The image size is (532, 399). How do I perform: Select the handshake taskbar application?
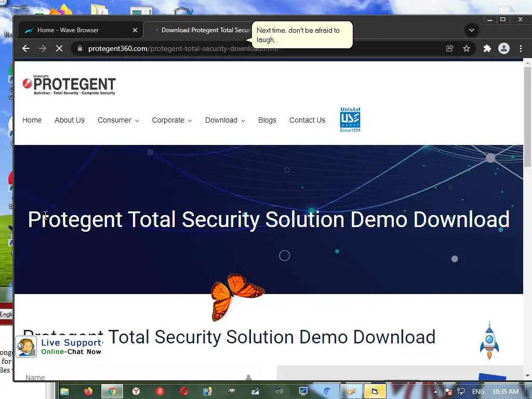click(351, 392)
